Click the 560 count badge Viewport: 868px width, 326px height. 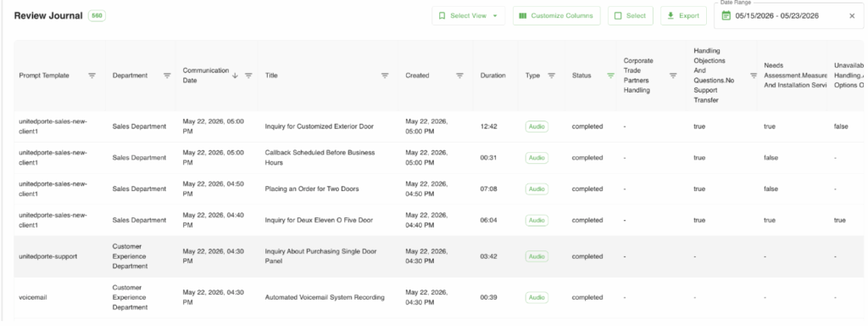97,15
